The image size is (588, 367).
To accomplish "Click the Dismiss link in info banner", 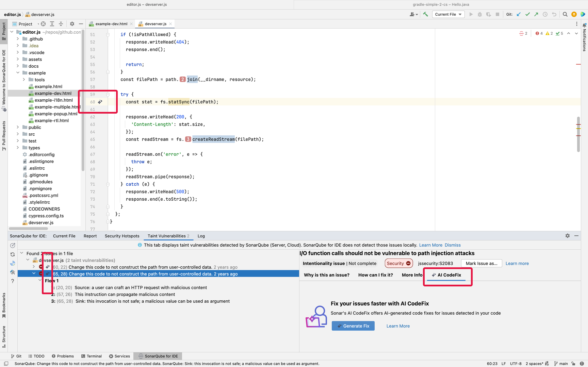I will click(452, 245).
